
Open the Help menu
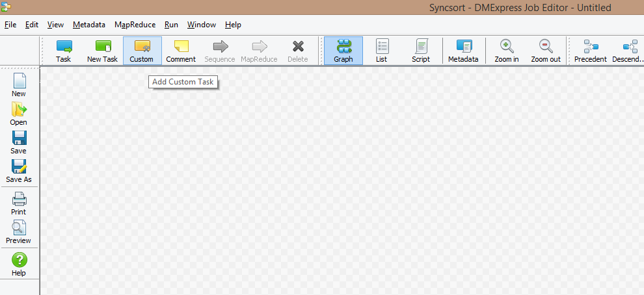233,25
